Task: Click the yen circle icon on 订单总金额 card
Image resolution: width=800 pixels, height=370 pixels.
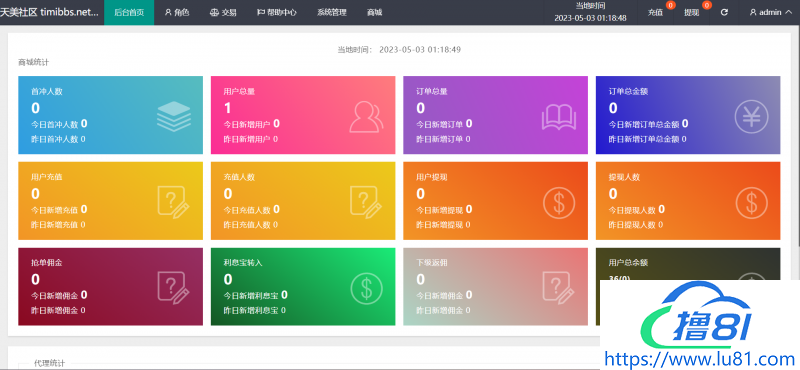Action: click(751, 117)
